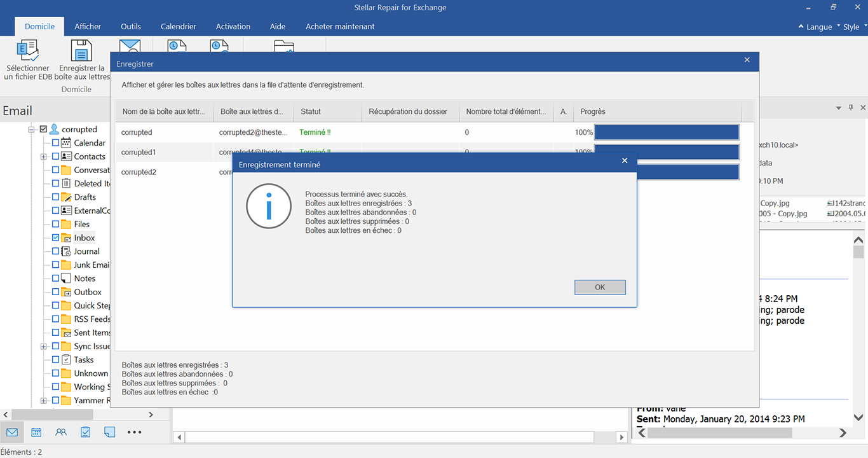
Task: Toggle the Inbox folder checkbox
Action: click(55, 238)
